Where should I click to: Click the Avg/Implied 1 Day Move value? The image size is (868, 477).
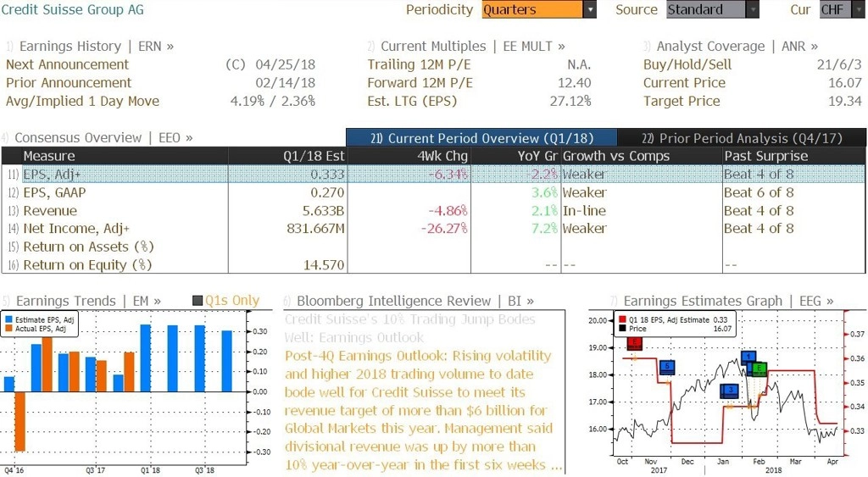(272, 102)
